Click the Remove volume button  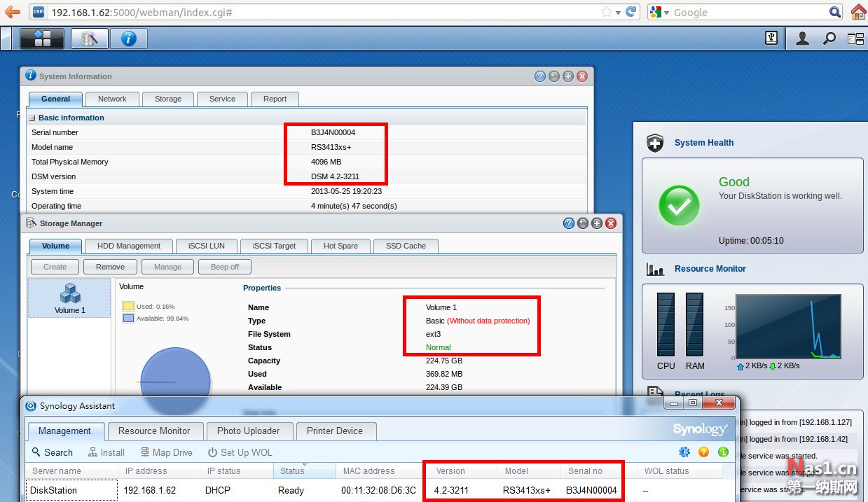click(111, 267)
